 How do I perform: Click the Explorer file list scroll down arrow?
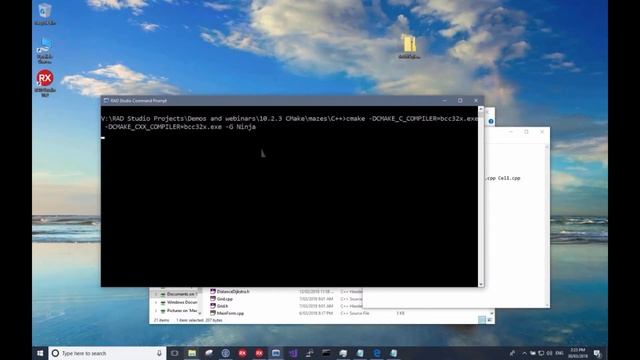[x=492, y=313]
